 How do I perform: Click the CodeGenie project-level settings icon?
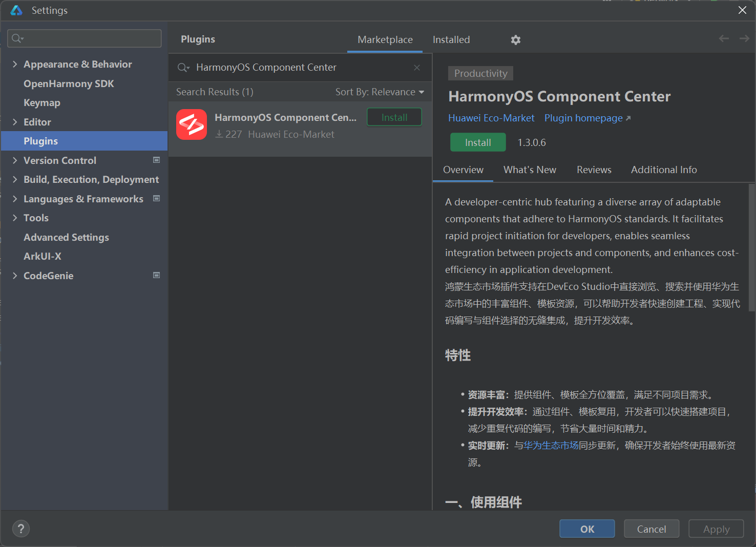157,276
